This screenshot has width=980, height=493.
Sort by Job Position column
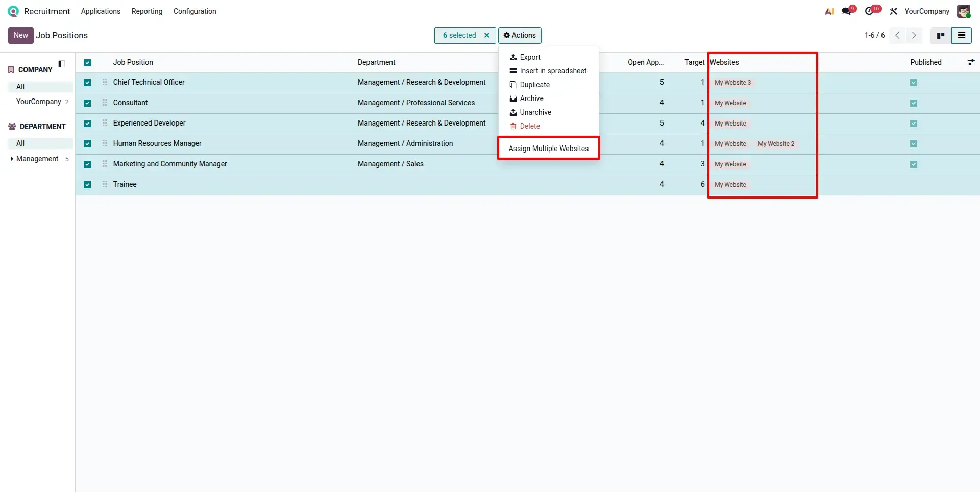click(x=133, y=62)
